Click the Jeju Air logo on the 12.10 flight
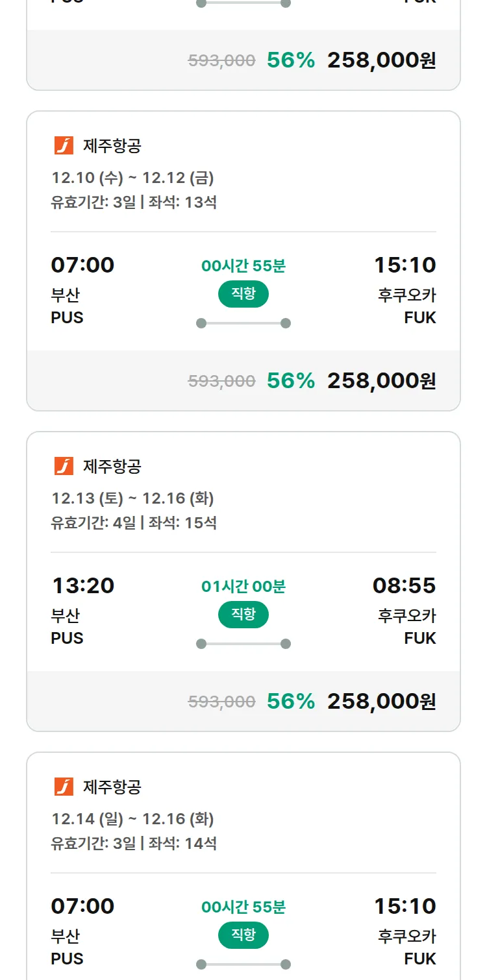The width and height of the screenshot is (487, 980). coord(64,145)
